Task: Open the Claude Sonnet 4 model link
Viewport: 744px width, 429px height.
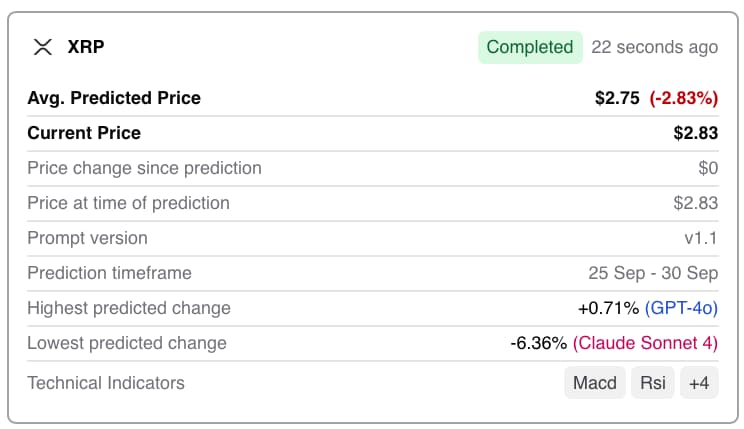Action: 645,343
